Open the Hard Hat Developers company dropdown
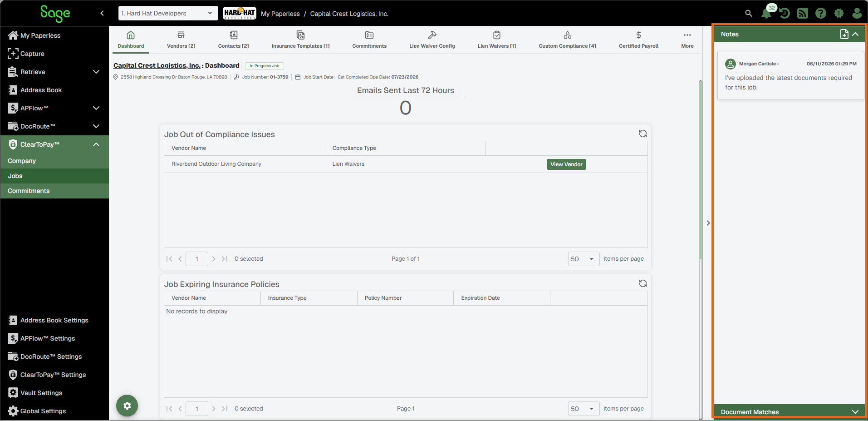Viewport: 868px width, 421px height. point(168,13)
